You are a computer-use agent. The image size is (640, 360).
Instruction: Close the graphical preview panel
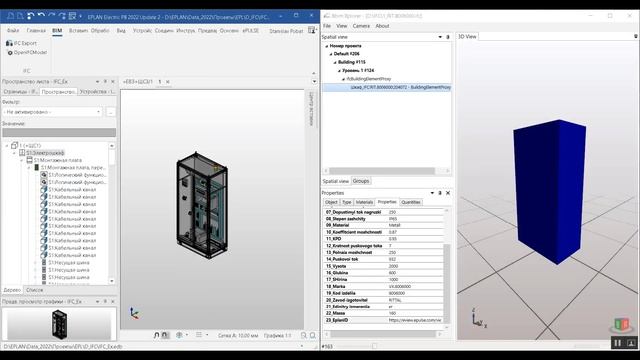(x=113, y=302)
